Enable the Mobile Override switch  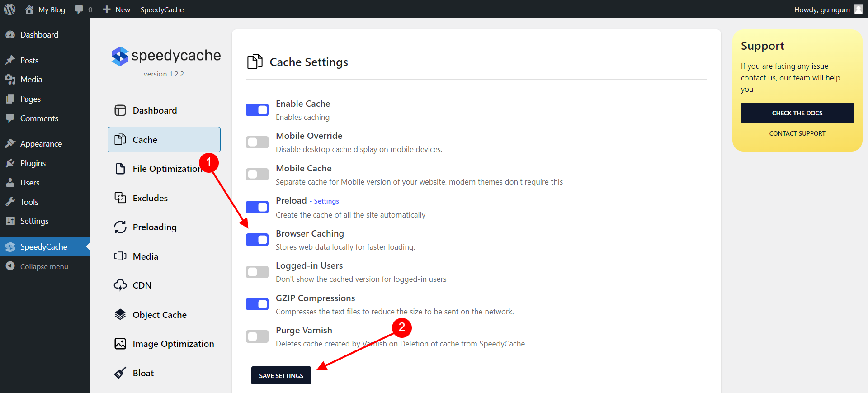257,142
